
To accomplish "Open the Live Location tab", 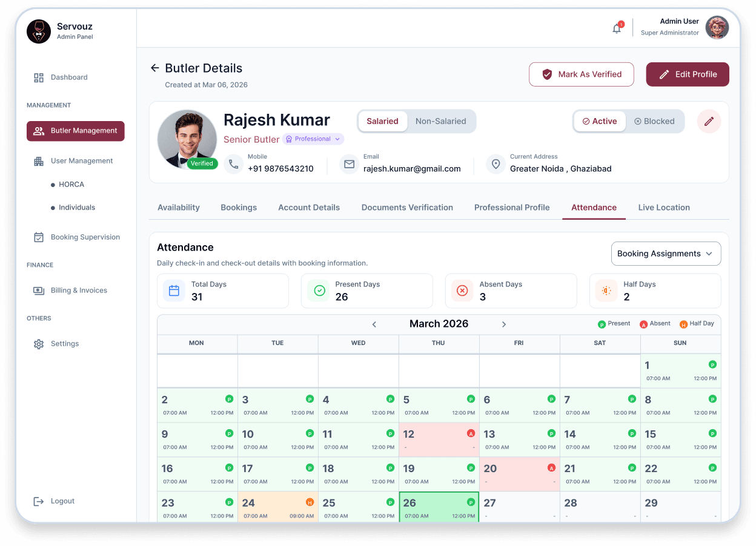I will (x=664, y=208).
